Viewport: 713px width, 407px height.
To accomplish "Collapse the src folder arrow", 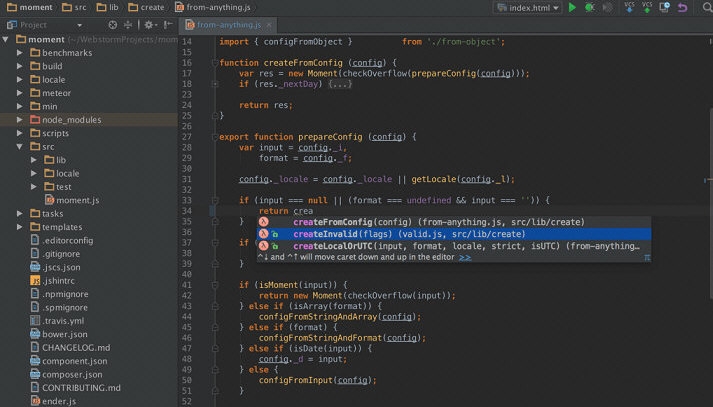I will [x=20, y=146].
